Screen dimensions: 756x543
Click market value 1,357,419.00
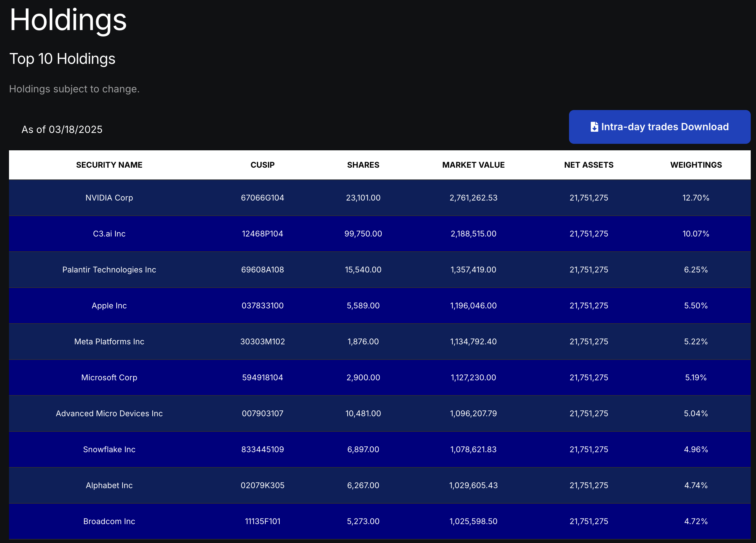point(473,270)
